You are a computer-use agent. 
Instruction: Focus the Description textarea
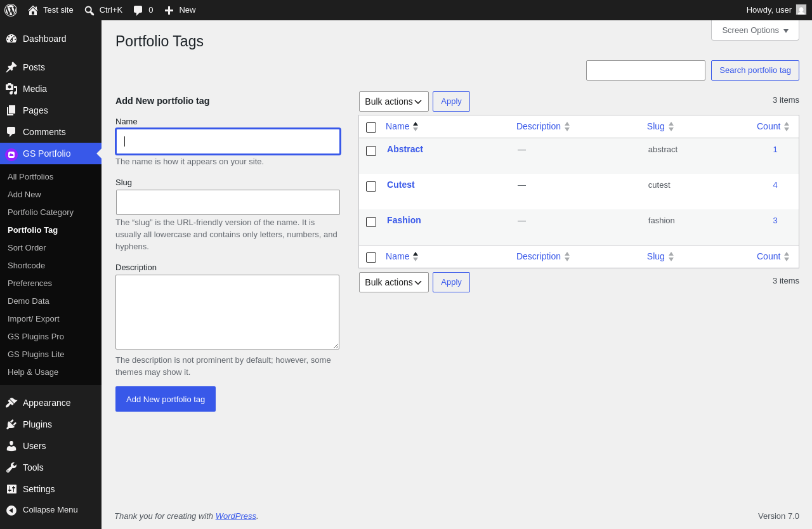coord(227,312)
